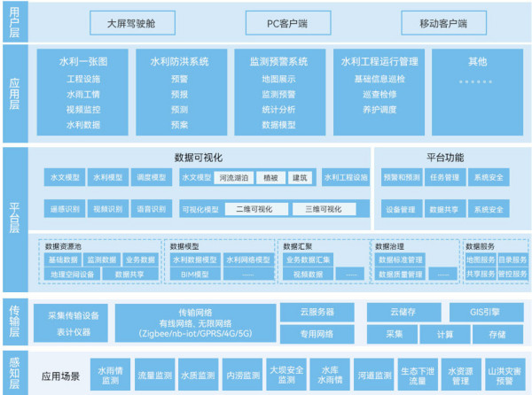This screenshot has height=395, width=532.
Task: Select the 设备管理 platform function
Action: (x=402, y=210)
